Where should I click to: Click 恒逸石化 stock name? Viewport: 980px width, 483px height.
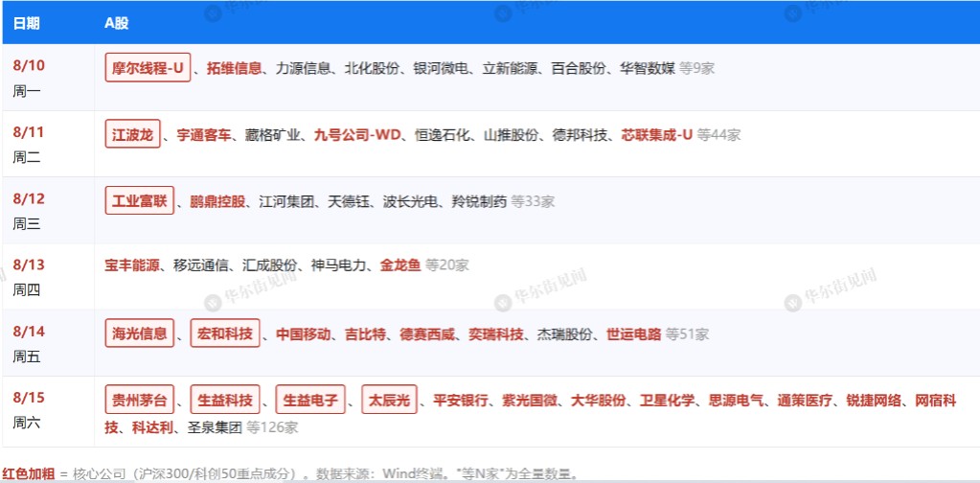[442, 135]
